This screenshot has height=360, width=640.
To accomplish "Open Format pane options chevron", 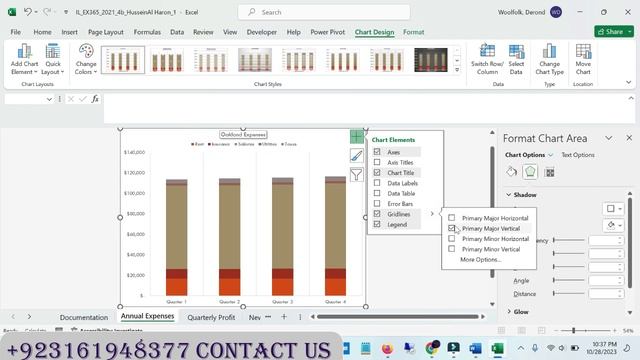I will click(x=609, y=138).
